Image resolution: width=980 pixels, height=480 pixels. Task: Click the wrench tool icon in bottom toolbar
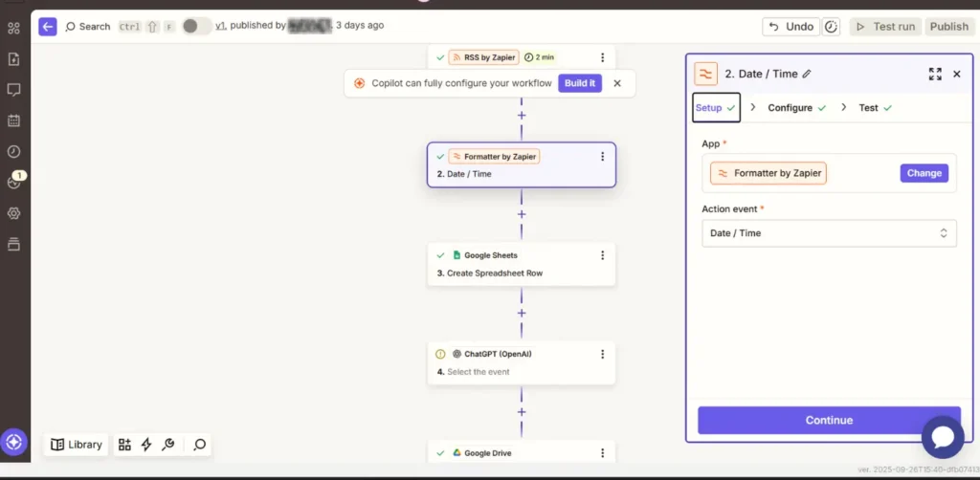168,445
